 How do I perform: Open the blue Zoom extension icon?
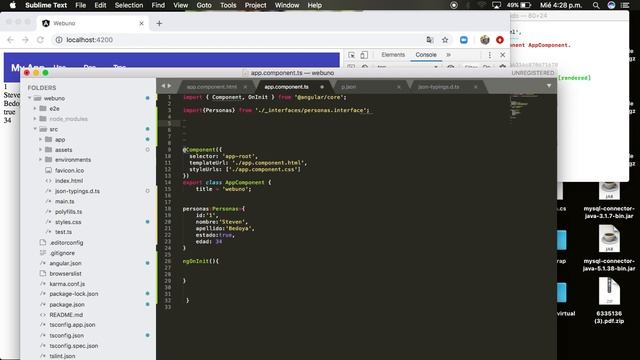(464, 40)
